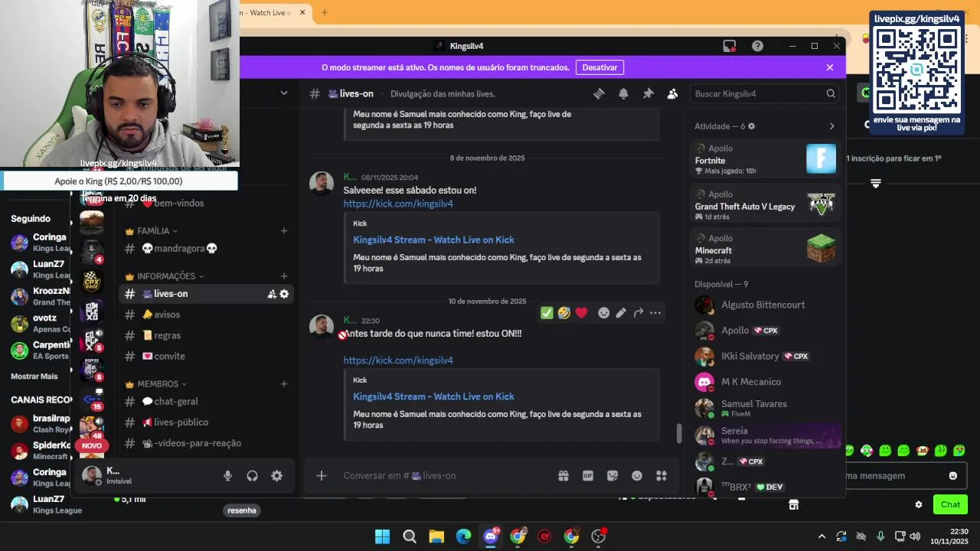Screen dimensions: 980x551
Task: Open more options ellipsis on hovered message
Action: (655, 313)
